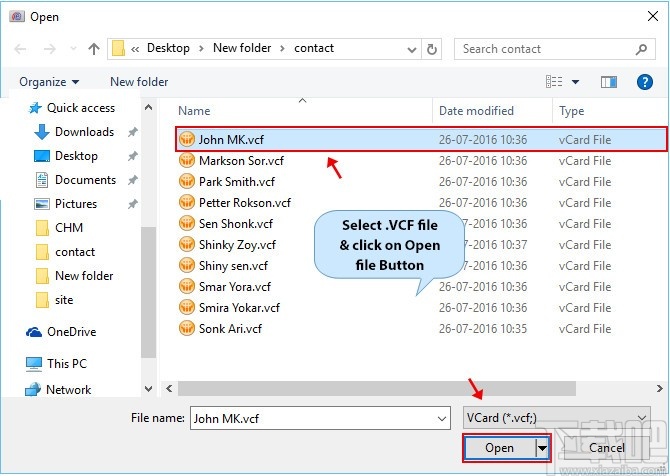The image size is (670, 476).
Task: Open the view options dropdown arrow
Action: tap(575, 82)
